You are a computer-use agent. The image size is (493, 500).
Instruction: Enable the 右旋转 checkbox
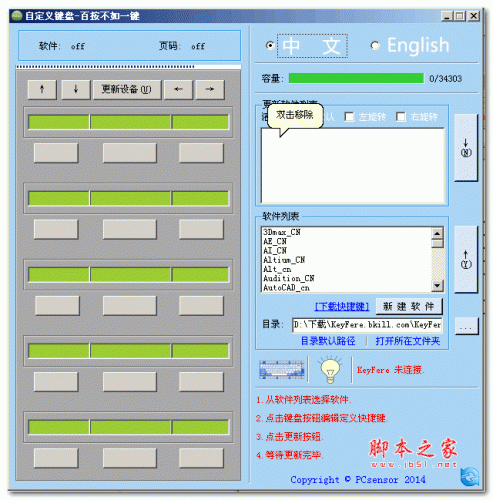[x=401, y=117]
